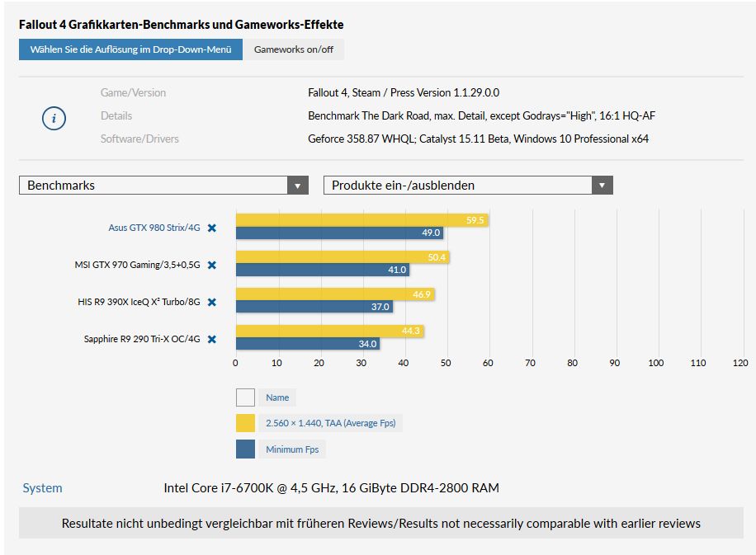756x555 pixels.
Task: Click the blue 49.0 minimum fps bar
Action: click(x=339, y=233)
